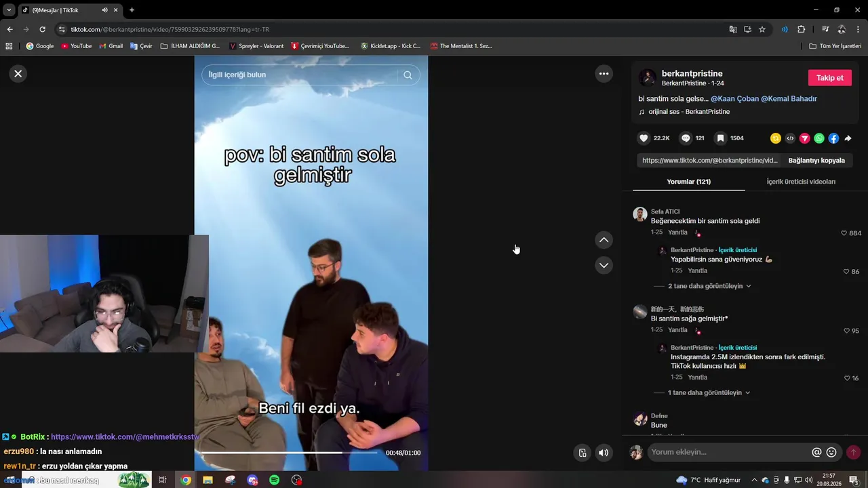Open The Mentalist 1. Sez... bookmark
Screen dimensions: 868x488
pyautogui.click(x=461, y=46)
